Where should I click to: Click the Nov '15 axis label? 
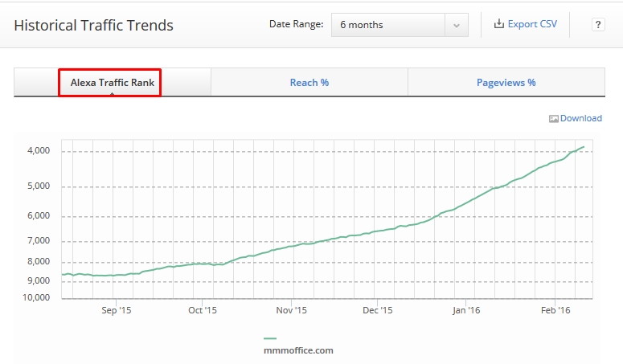tap(292, 310)
